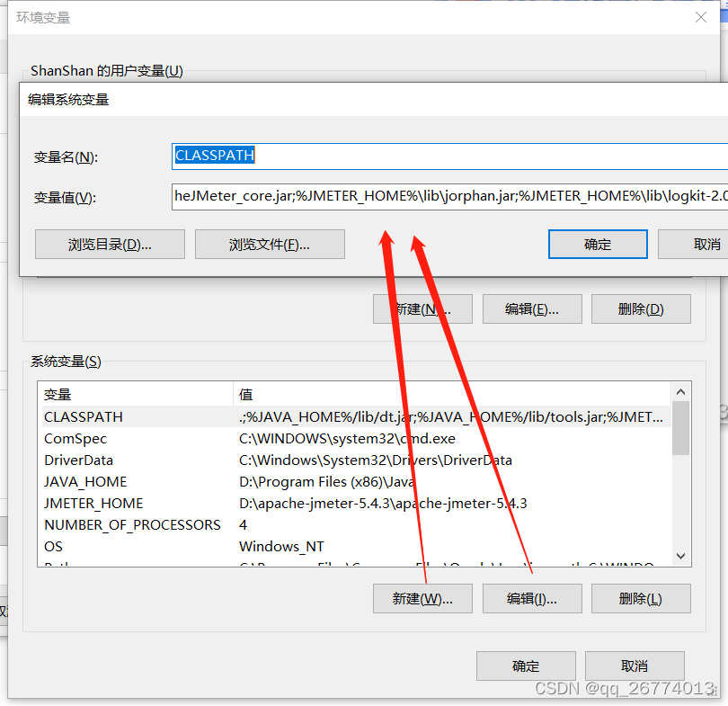
Task: Select the JAVA_HOME system variable row
Action: 356,482
